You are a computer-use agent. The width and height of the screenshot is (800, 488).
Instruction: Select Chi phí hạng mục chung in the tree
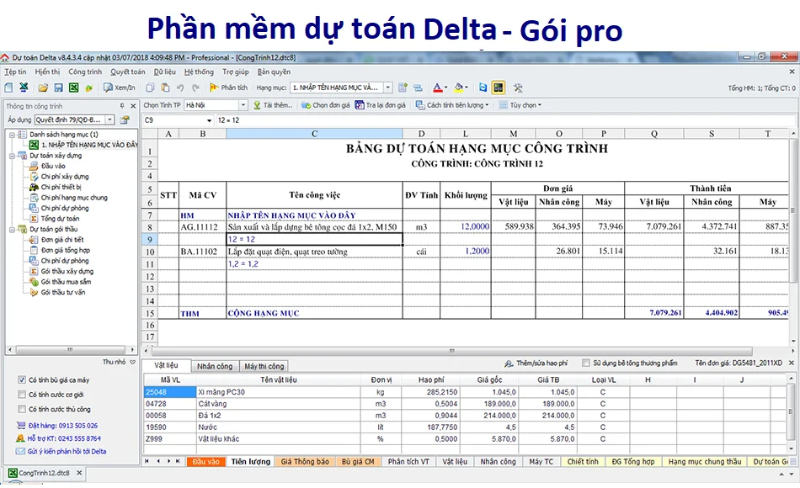pos(74,198)
